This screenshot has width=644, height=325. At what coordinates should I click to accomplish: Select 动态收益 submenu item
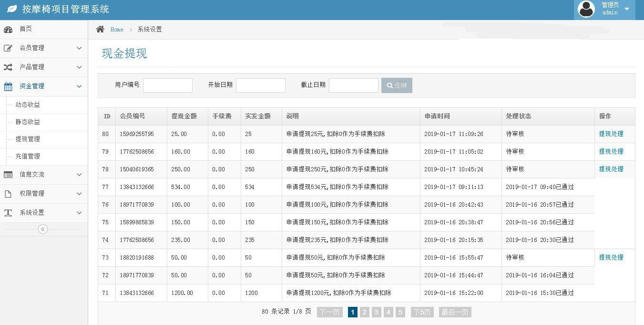coord(28,105)
